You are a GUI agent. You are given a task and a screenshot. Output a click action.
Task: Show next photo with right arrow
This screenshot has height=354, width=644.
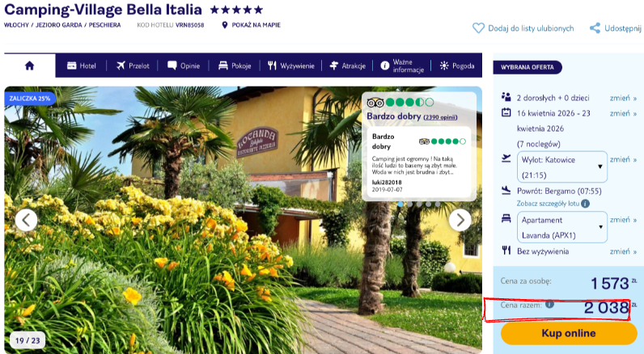point(460,221)
